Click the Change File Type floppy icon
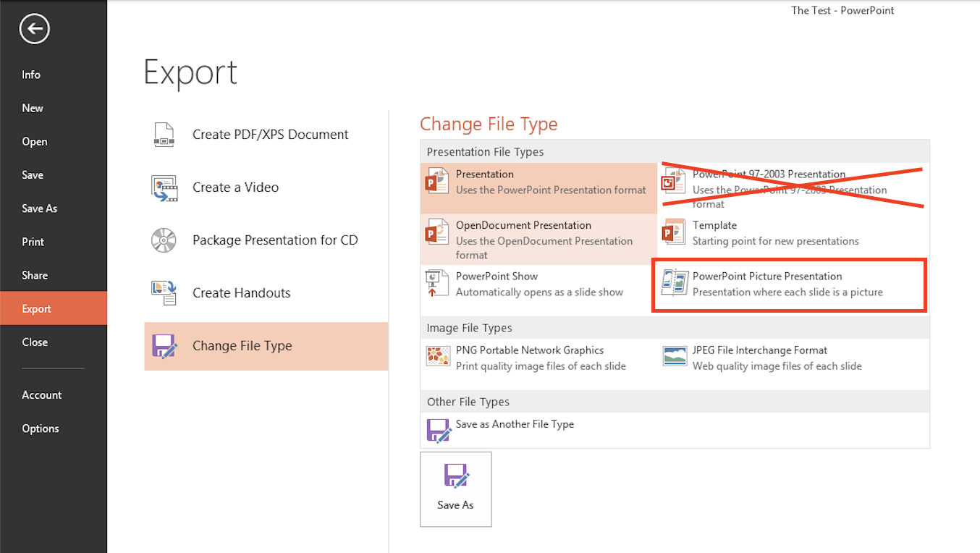Image resolution: width=980 pixels, height=553 pixels. [164, 346]
